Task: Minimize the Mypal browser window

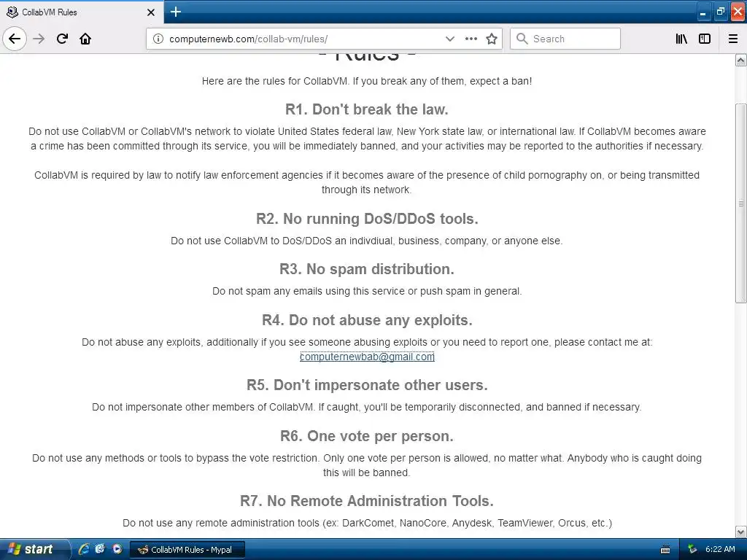Action: coord(703,12)
